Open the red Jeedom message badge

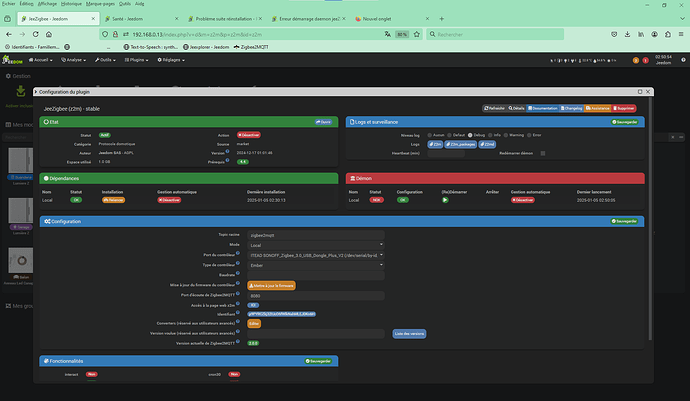click(x=646, y=60)
